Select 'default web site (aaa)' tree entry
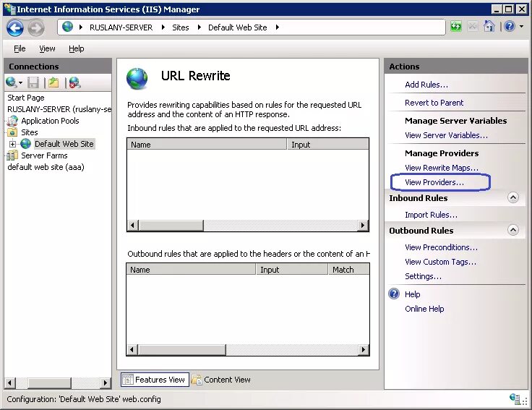Viewport: 532px width, 410px height. point(46,167)
